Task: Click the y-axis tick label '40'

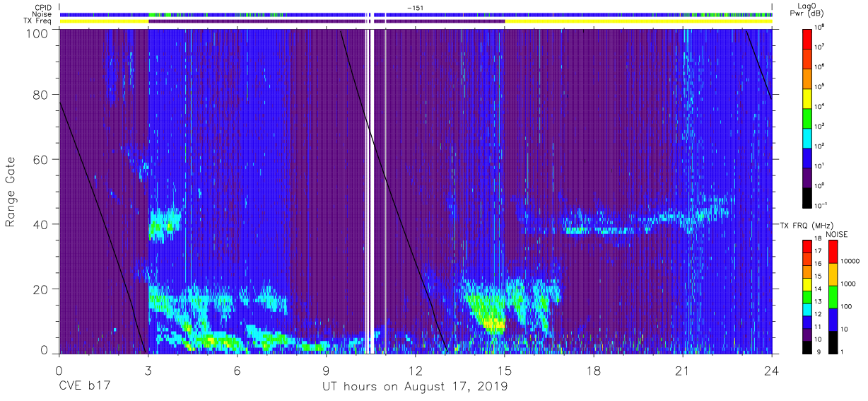Action: pos(40,224)
